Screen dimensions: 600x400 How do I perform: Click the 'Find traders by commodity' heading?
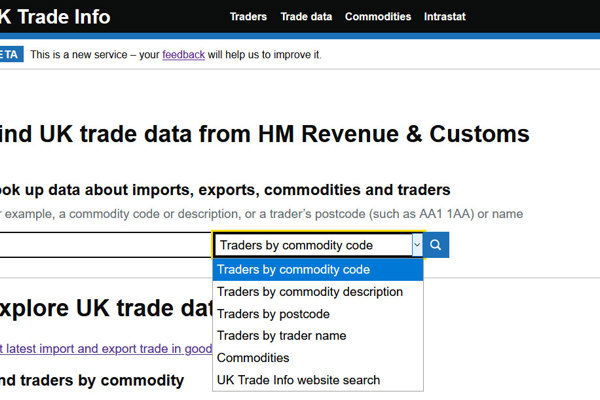[92, 380]
